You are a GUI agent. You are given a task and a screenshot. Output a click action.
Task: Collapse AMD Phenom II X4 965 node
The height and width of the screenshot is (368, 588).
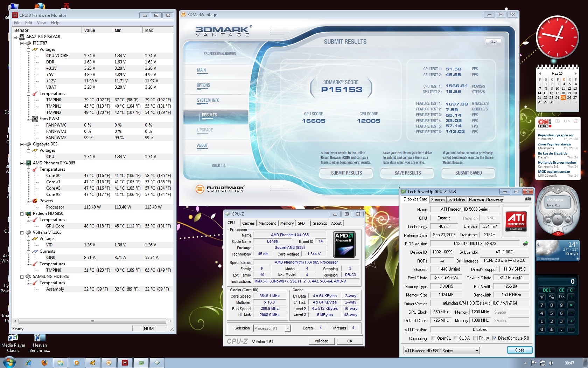pos(22,163)
